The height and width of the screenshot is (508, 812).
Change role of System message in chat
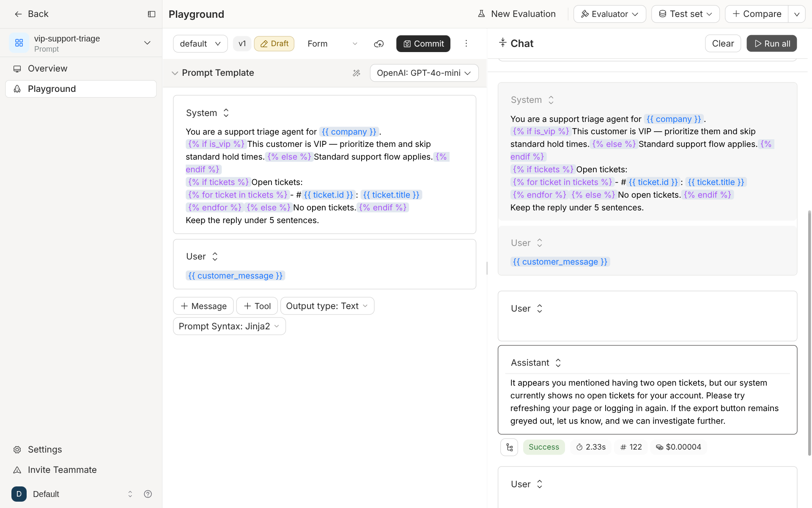point(532,100)
